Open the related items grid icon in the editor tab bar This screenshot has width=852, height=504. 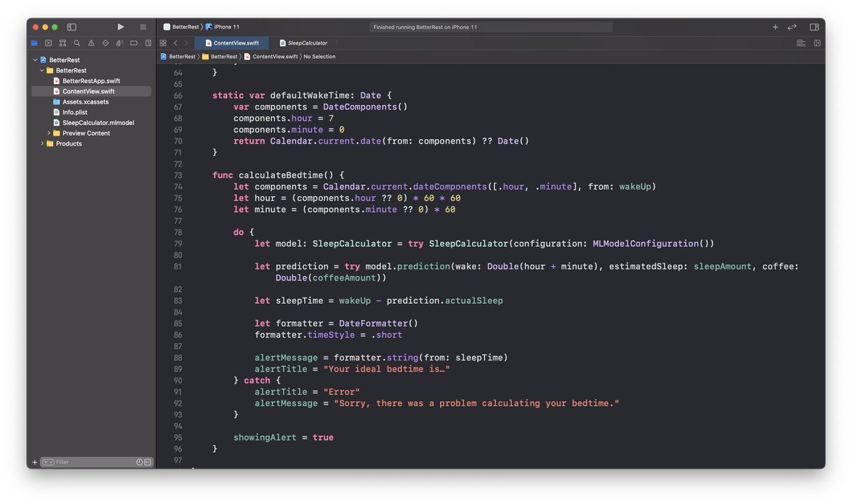coord(163,43)
